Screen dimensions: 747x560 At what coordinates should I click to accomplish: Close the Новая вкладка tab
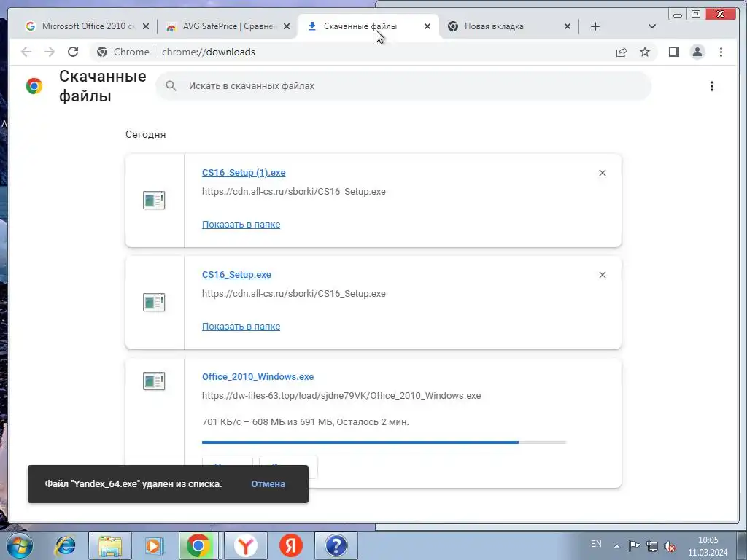pyautogui.click(x=568, y=27)
